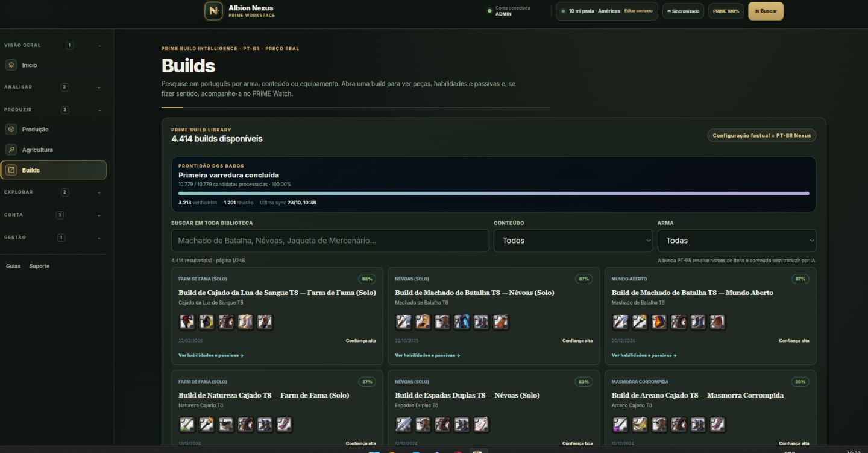The height and width of the screenshot is (453, 868).
Task: Click last item icon in Natureza Cajado build card
Action: point(284,425)
